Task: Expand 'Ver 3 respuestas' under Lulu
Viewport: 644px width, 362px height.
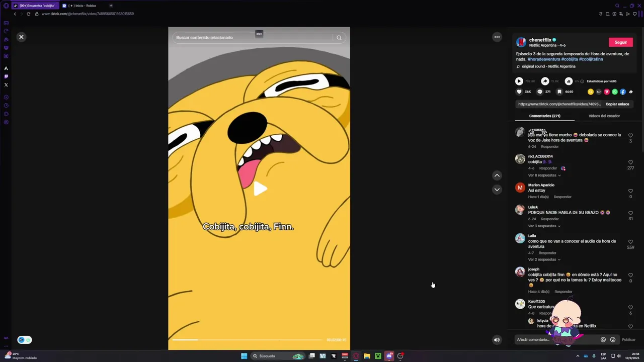Action: coord(544,226)
